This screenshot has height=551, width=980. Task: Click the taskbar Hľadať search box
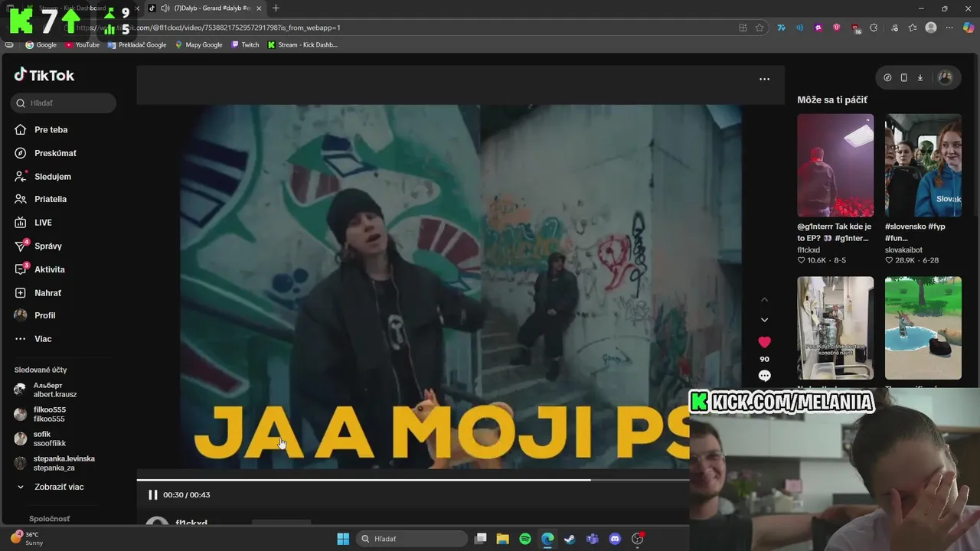click(x=413, y=539)
